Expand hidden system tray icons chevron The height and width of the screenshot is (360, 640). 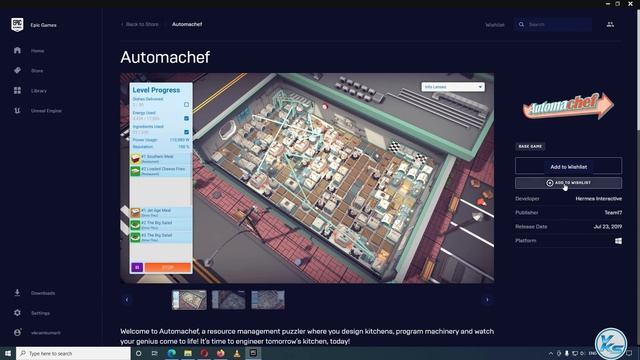(x=551, y=353)
